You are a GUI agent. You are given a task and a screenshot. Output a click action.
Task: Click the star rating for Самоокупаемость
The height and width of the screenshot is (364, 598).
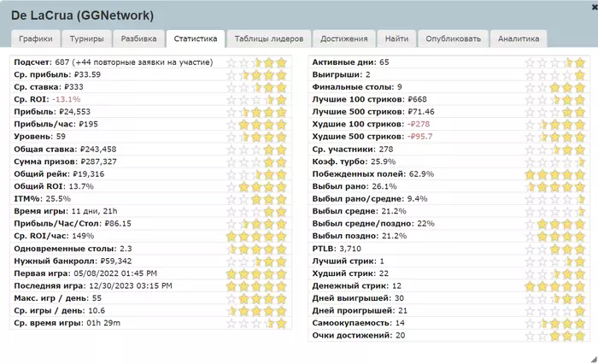click(x=555, y=323)
